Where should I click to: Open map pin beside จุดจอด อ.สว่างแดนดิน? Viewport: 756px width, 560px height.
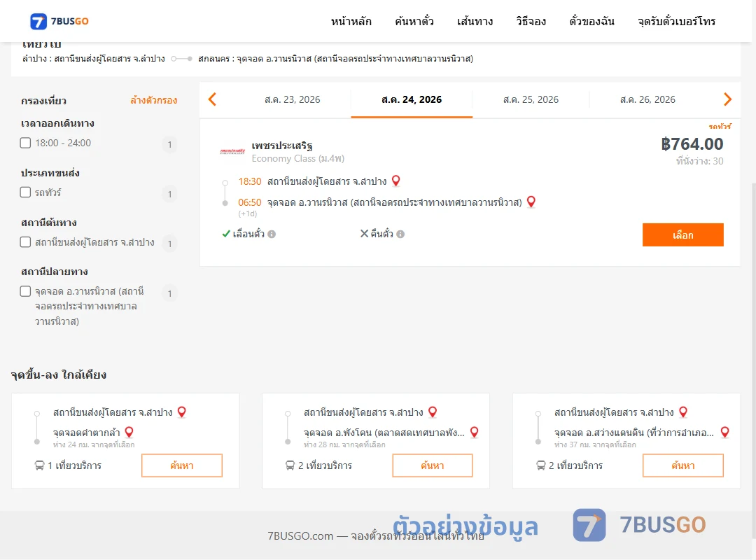[x=724, y=432]
